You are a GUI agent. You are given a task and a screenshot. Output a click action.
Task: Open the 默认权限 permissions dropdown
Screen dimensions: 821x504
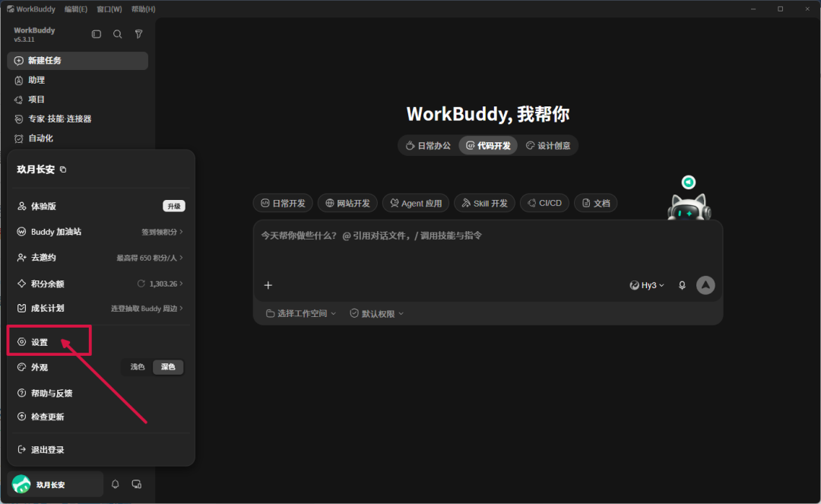[376, 313]
